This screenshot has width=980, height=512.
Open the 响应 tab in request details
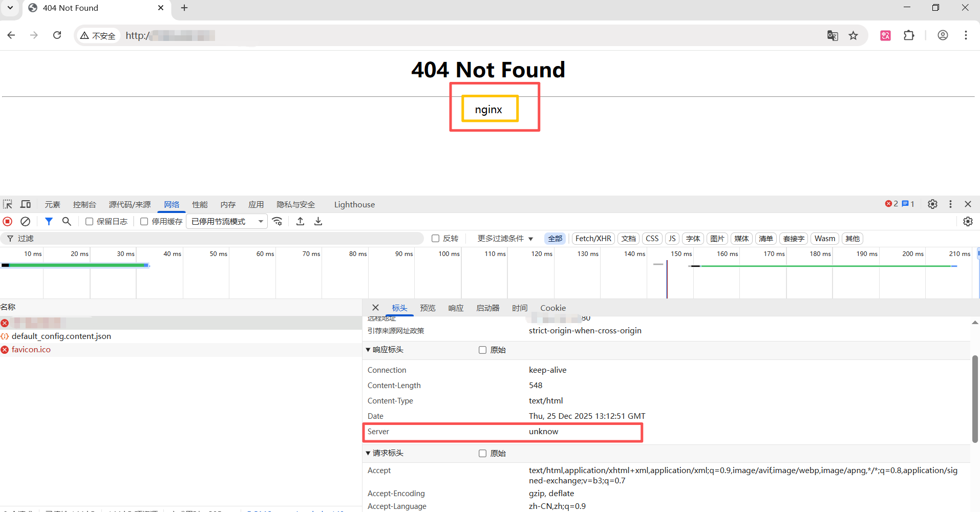(x=456, y=308)
